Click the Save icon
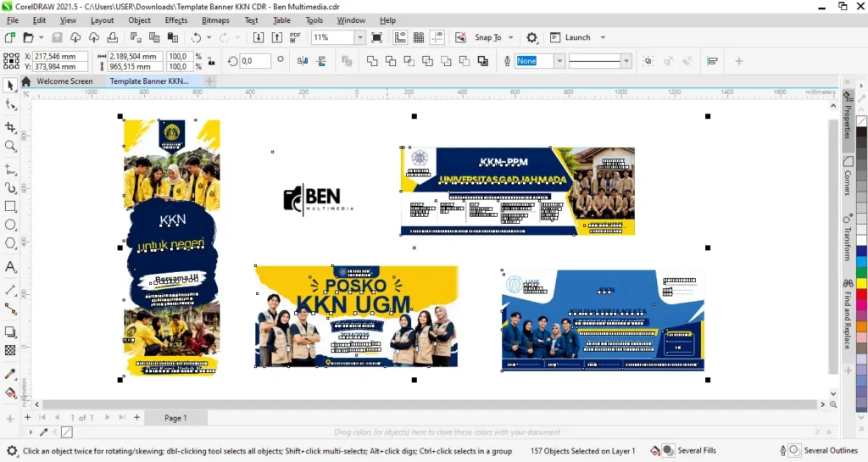This screenshot has width=868, height=462. (57, 37)
